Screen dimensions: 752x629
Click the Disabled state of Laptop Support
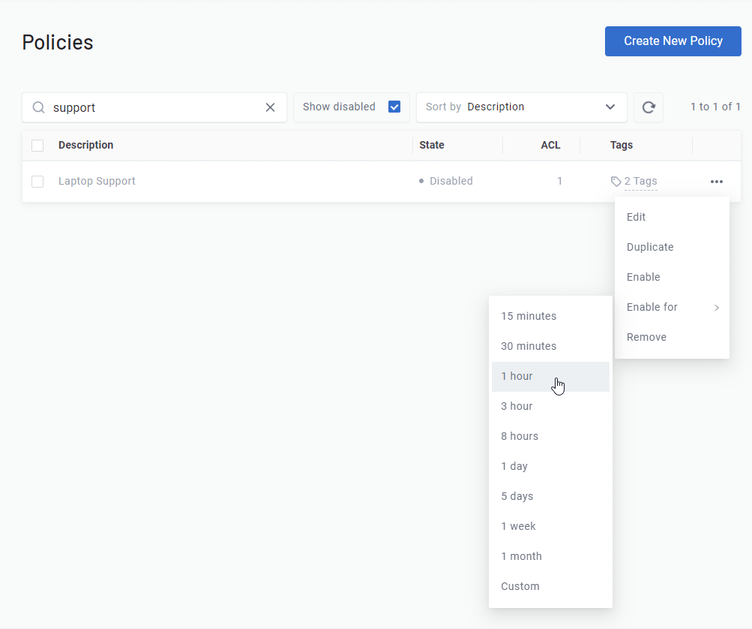(446, 181)
